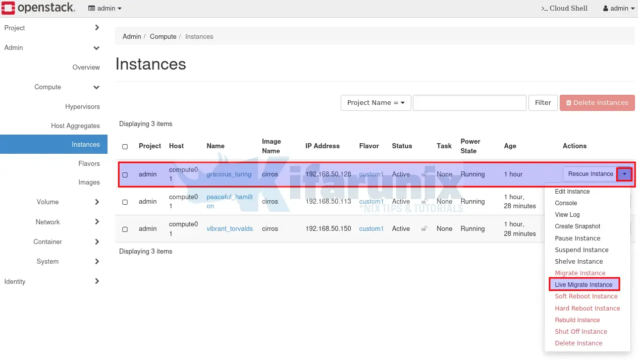Open the Cloud Shell terminal
This screenshot has width=638, height=364.
[x=564, y=8]
